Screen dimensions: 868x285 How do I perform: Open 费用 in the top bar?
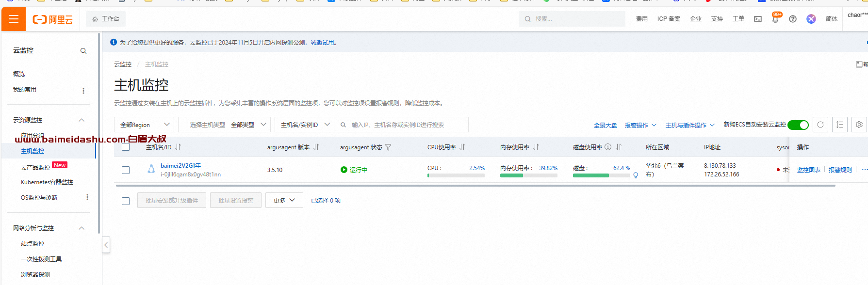642,19
